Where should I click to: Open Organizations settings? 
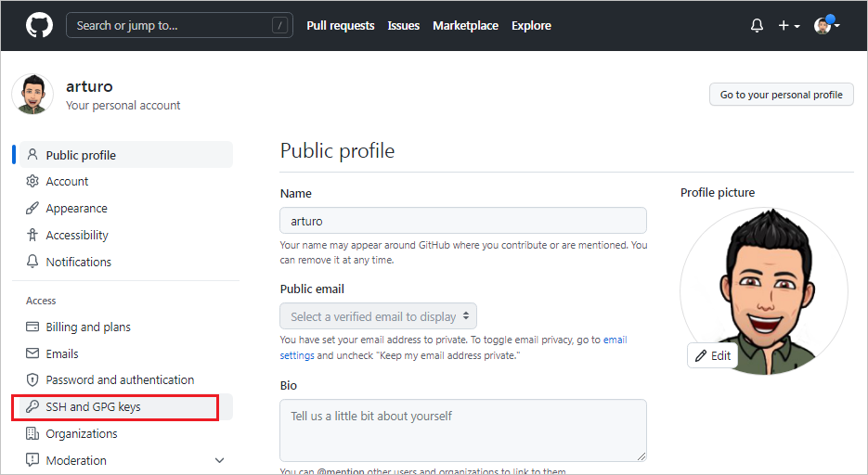click(126, 433)
